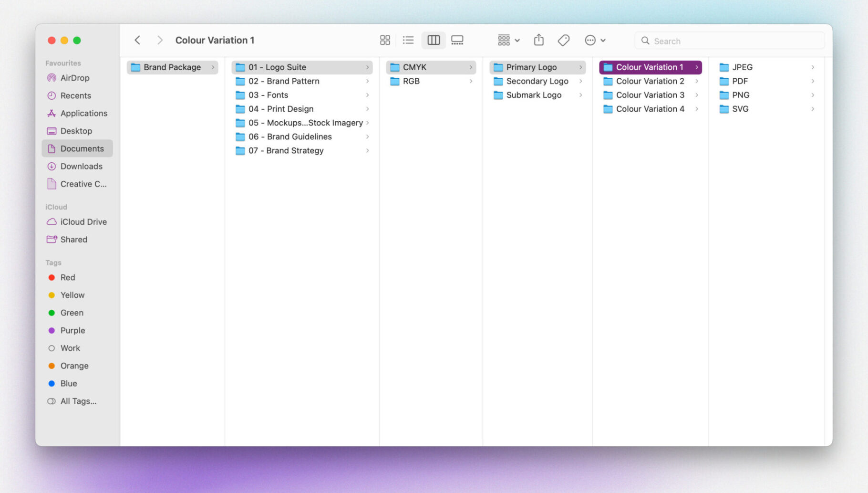This screenshot has height=493, width=868.
Task: Open Creative C... in the sidebar
Action: 77,184
